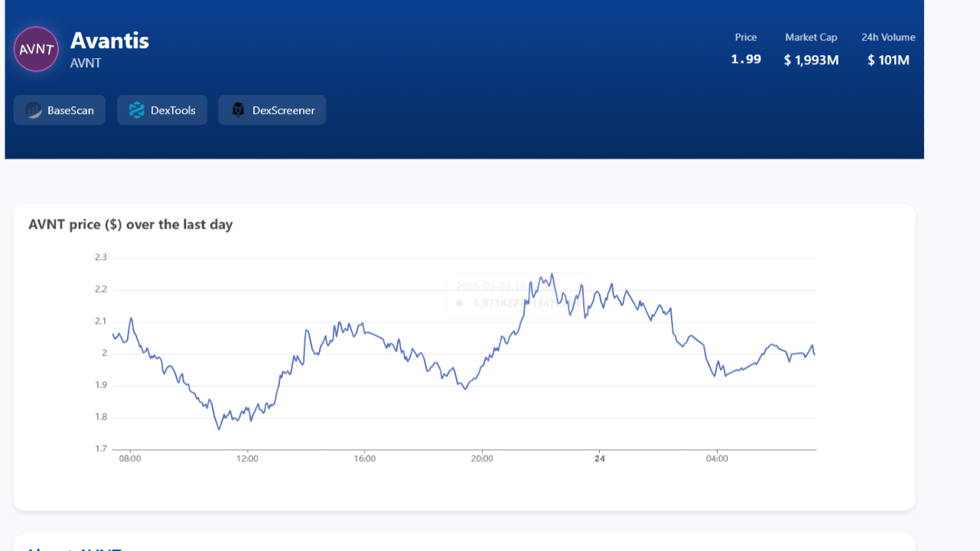
Task: Click the bold 24 date axis label
Action: [600, 459]
